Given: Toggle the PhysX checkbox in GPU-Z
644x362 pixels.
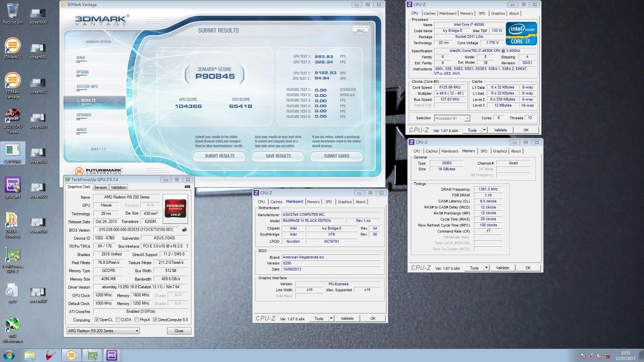Looking at the screenshot, I should (137, 320).
